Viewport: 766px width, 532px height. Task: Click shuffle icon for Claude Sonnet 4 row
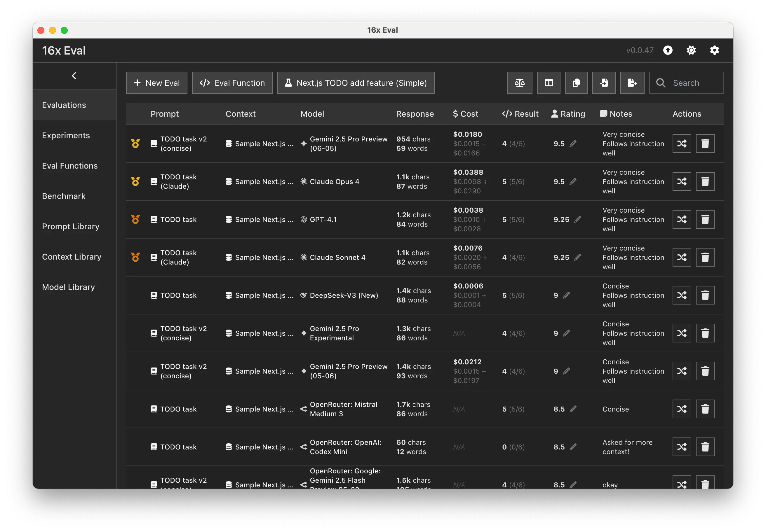(682, 257)
